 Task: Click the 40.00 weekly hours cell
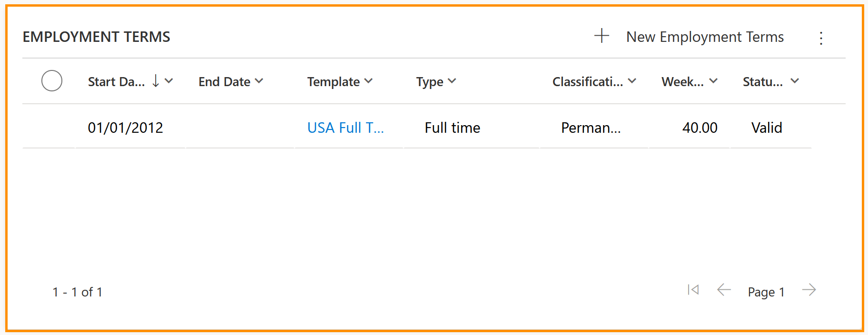[x=700, y=128]
